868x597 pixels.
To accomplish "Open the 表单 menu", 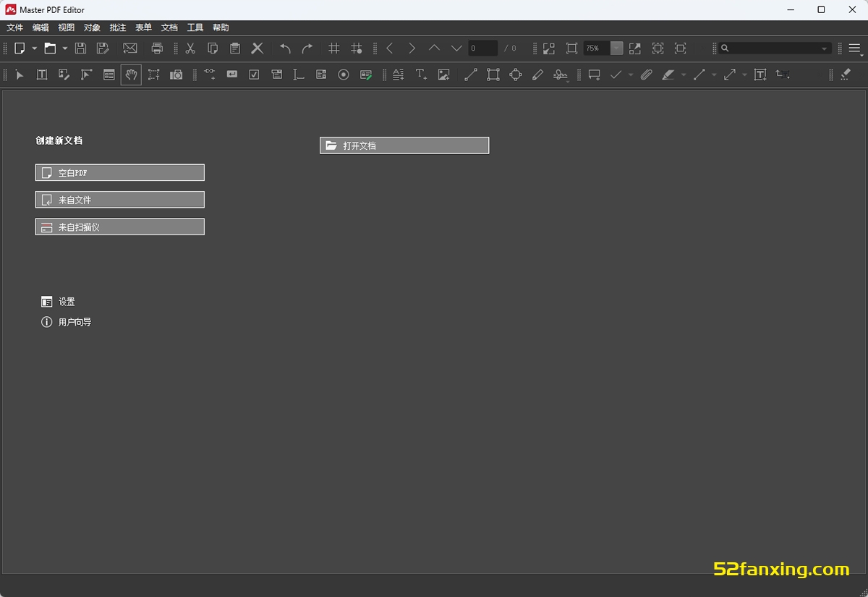I will (x=143, y=27).
